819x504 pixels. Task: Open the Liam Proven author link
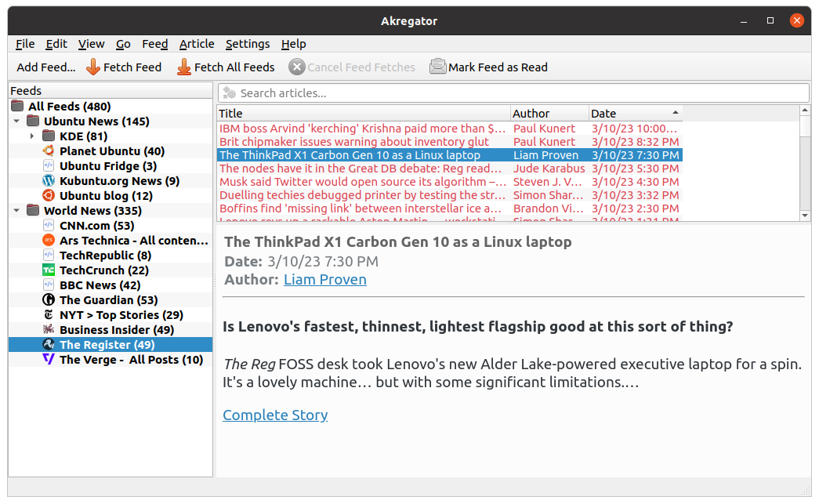point(325,279)
